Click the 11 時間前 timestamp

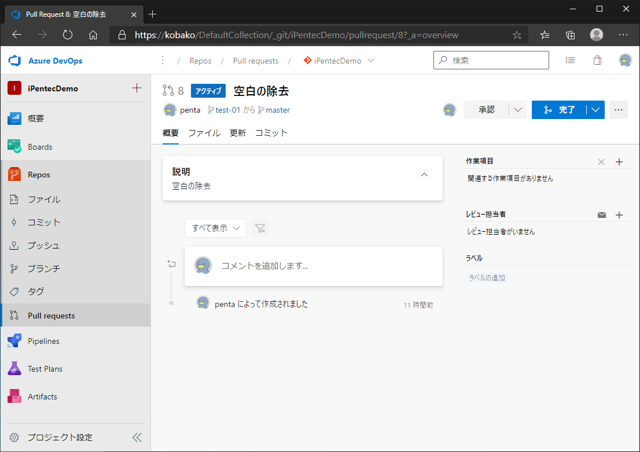[418, 305]
